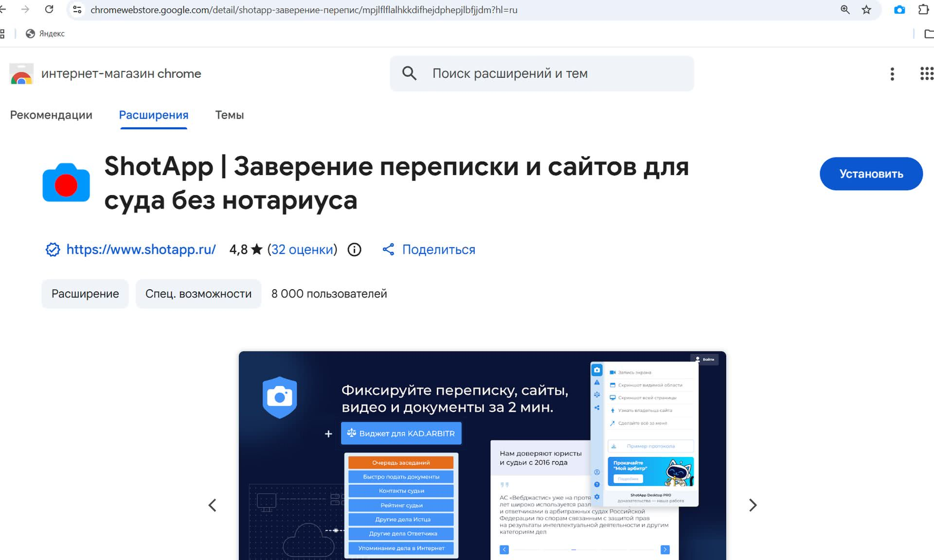Click the zoom magnifier icon in address bar
This screenshot has width=934, height=560.
[x=845, y=9]
